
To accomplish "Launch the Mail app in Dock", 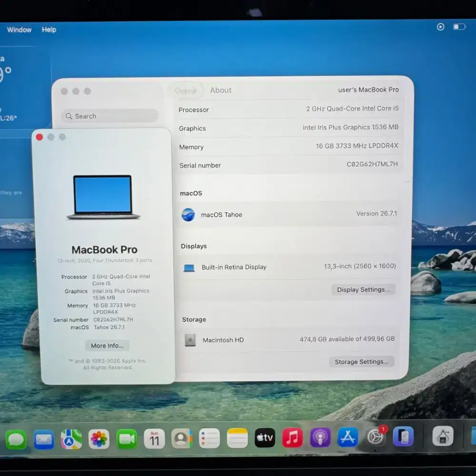I will pyautogui.click(x=44, y=439).
